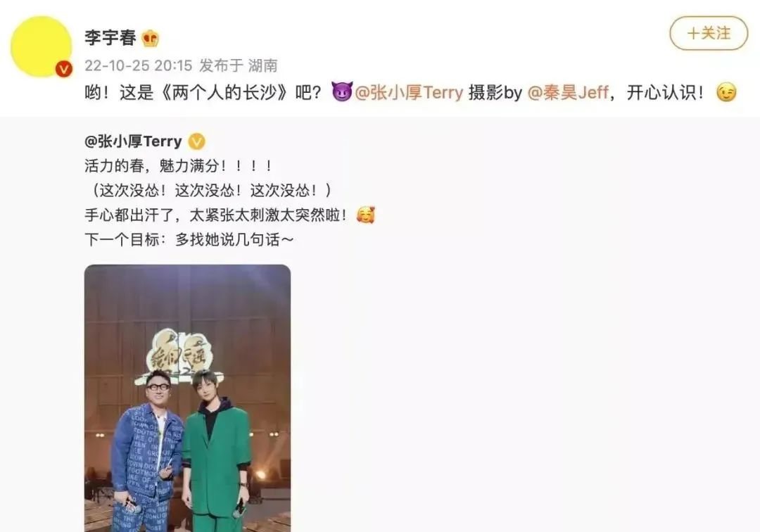Click the winking face emoji

click(x=726, y=92)
